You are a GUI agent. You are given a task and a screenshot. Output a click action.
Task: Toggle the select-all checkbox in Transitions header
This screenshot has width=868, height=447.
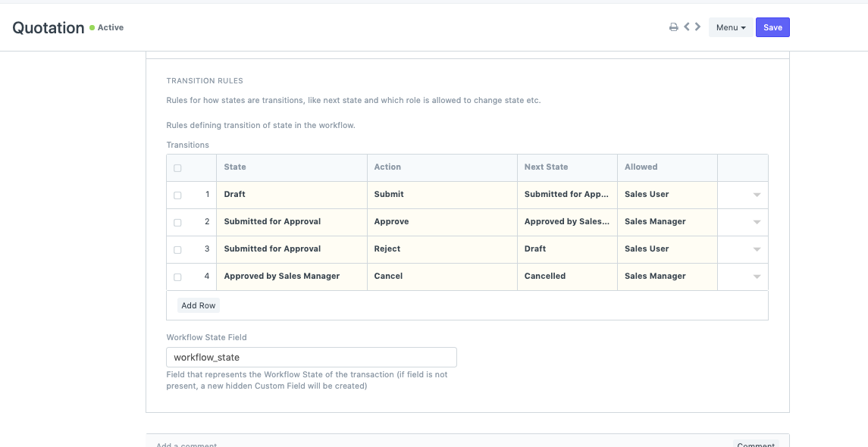(x=177, y=167)
